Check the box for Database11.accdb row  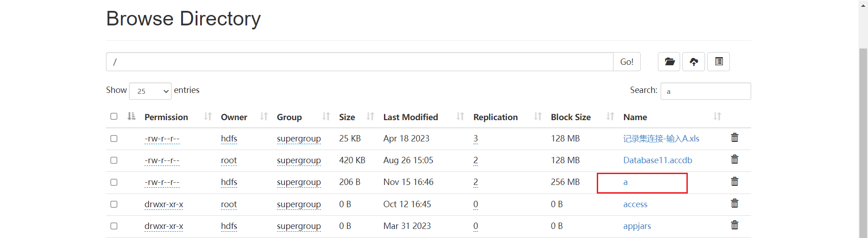click(x=114, y=160)
